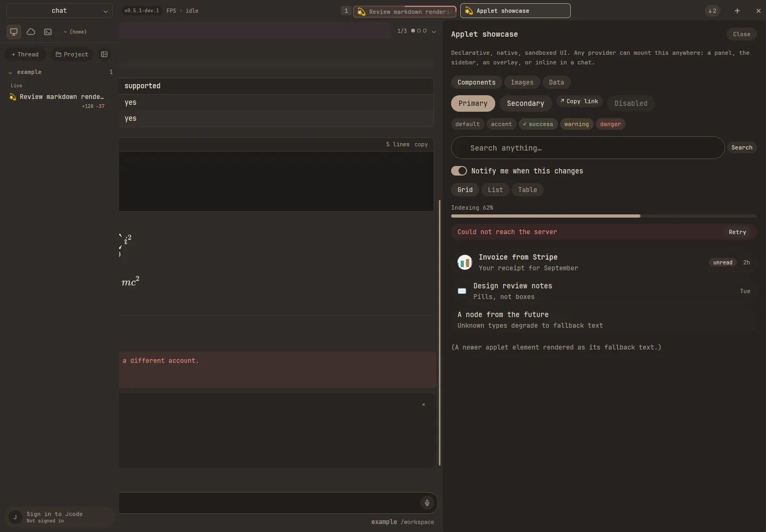Click the Primary button
Image resolution: width=766 pixels, height=532 pixels.
473,103
